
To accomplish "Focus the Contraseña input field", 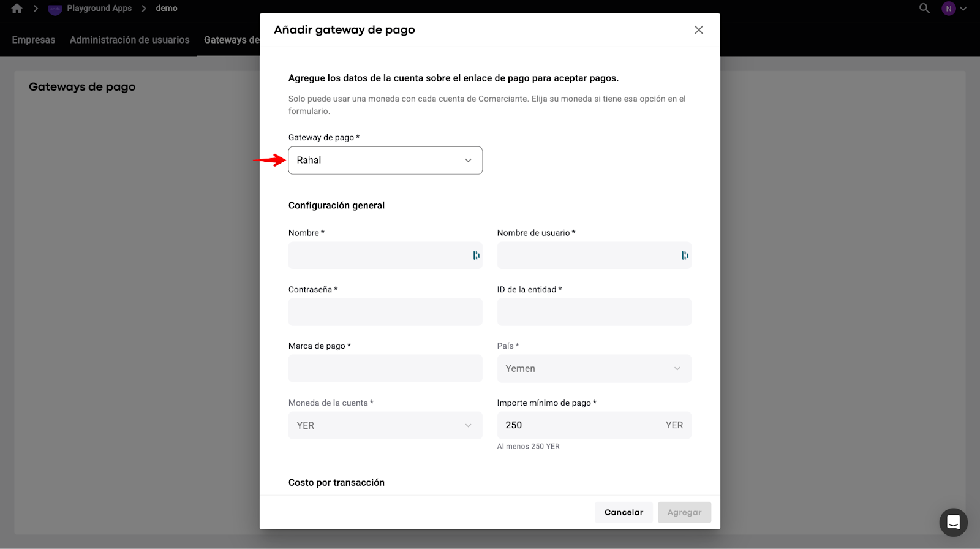I will (385, 312).
